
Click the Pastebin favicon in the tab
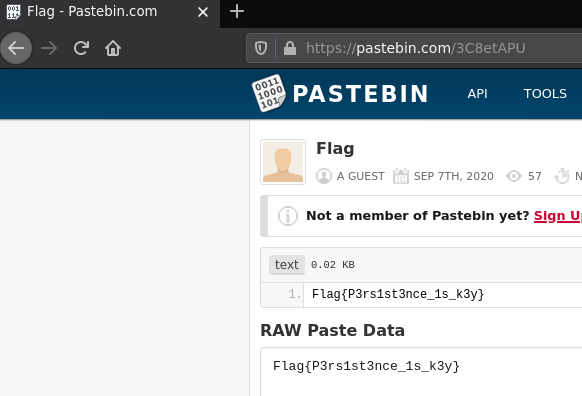click(x=13, y=12)
